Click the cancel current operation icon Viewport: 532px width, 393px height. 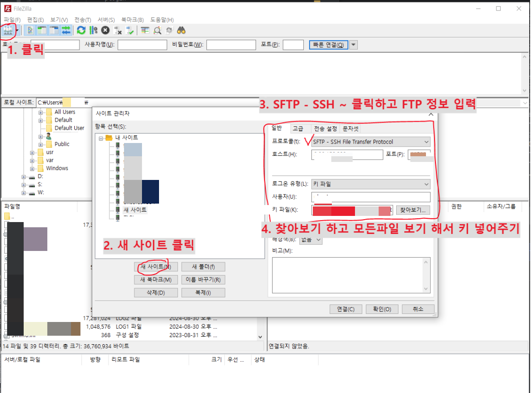[x=106, y=31]
